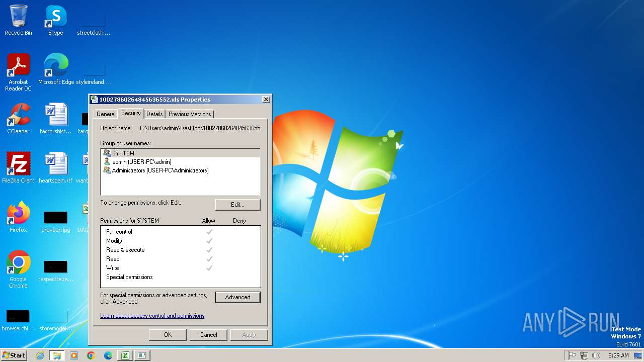This screenshot has height=362, width=644.
Task: Launch Google Chrome desktop shortcut
Action: (18, 269)
